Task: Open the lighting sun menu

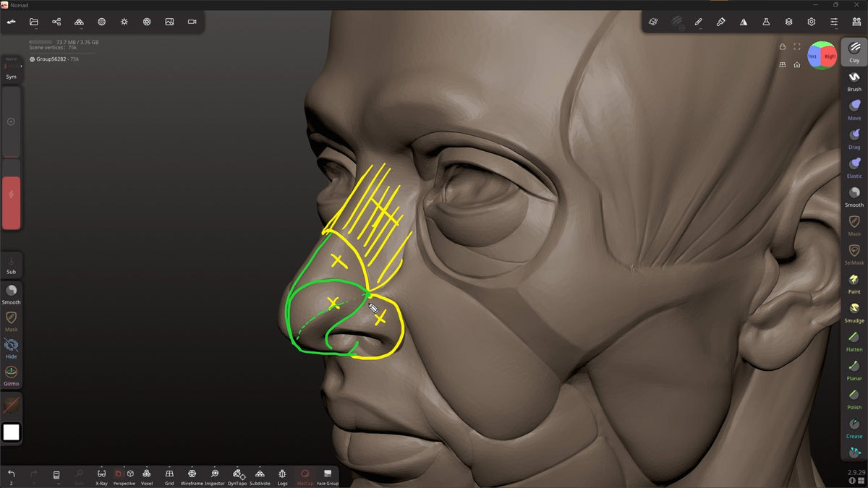Action: pyautogui.click(x=124, y=22)
